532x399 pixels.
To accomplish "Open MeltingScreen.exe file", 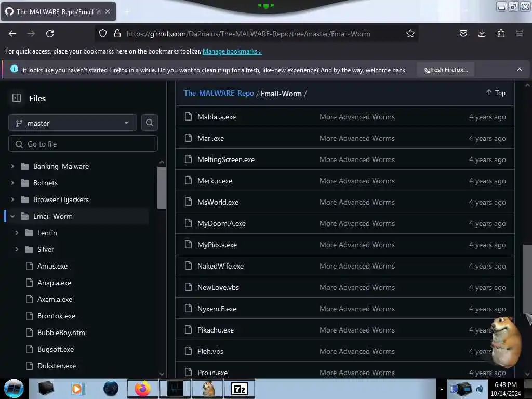I will (225, 159).
